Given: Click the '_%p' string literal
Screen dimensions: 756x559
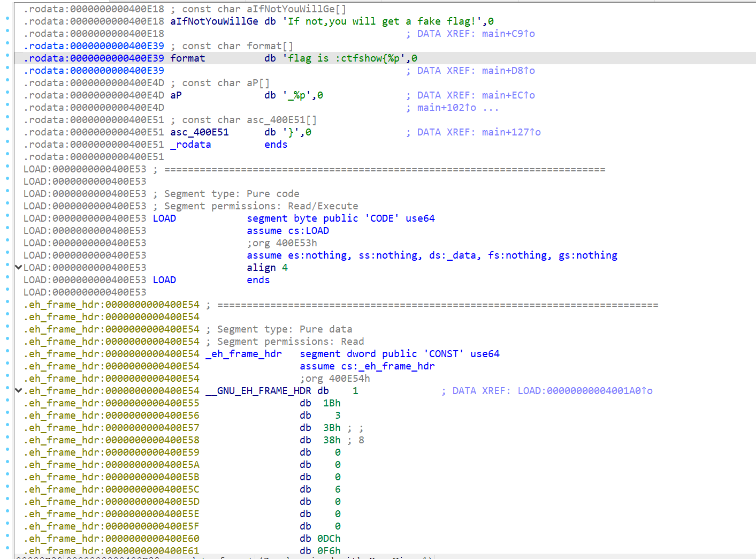Looking at the screenshot, I should click(x=297, y=95).
